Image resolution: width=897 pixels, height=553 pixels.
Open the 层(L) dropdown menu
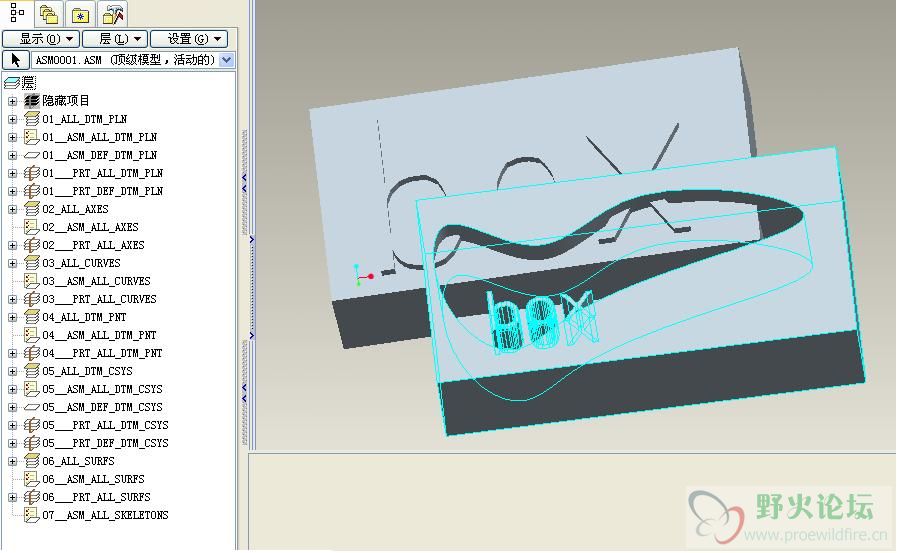pos(112,39)
